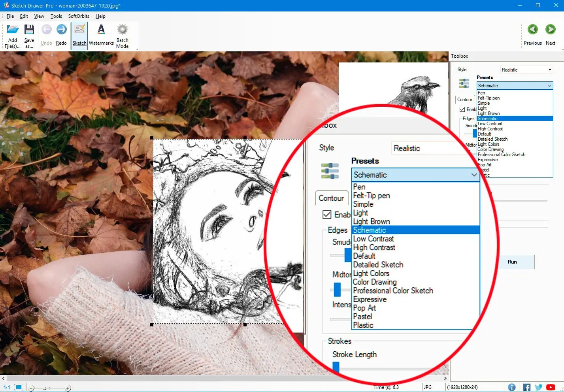Open the Watermarks tool
This screenshot has width=564, height=392.
click(101, 35)
